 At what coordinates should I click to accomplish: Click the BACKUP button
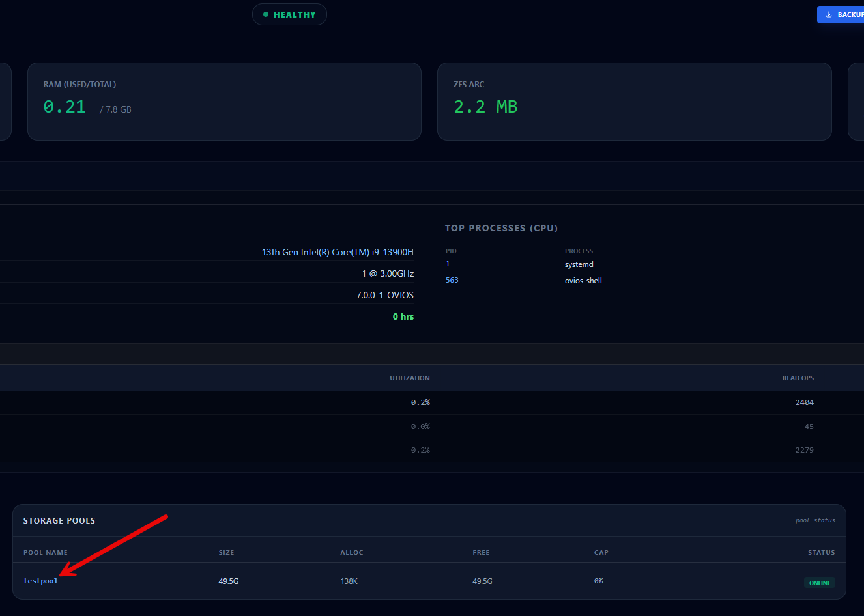[841, 15]
